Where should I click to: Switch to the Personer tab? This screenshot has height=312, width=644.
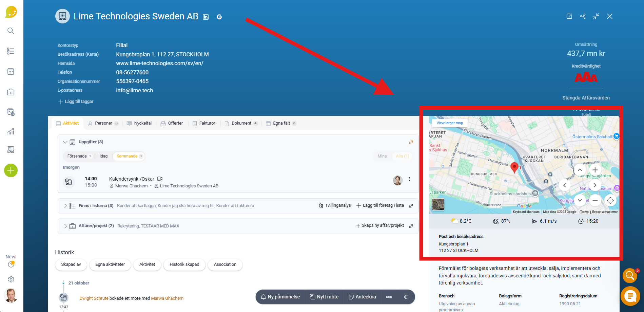[103, 123]
